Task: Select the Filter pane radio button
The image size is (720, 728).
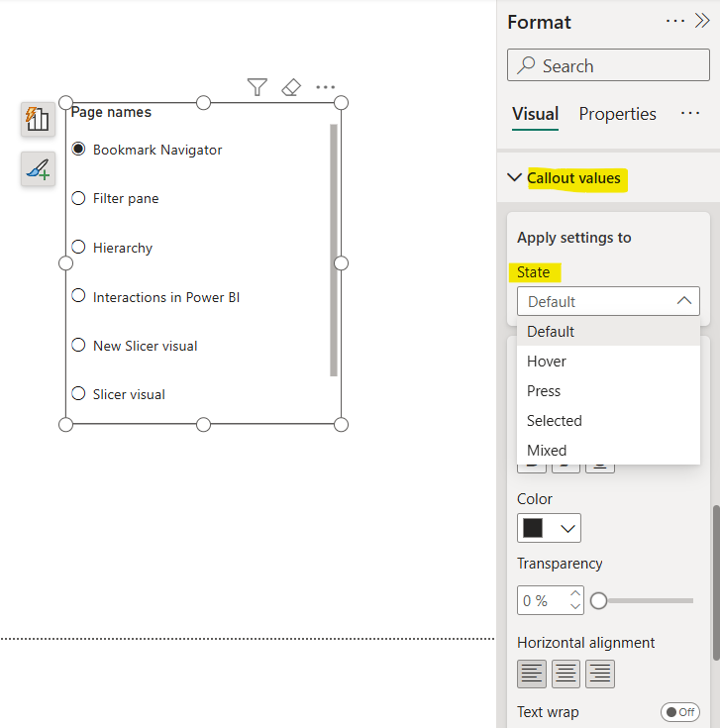Action: point(79,198)
